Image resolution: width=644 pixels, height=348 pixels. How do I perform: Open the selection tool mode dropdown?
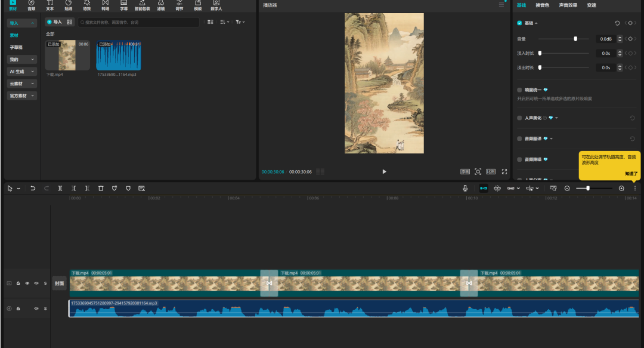point(18,189)
